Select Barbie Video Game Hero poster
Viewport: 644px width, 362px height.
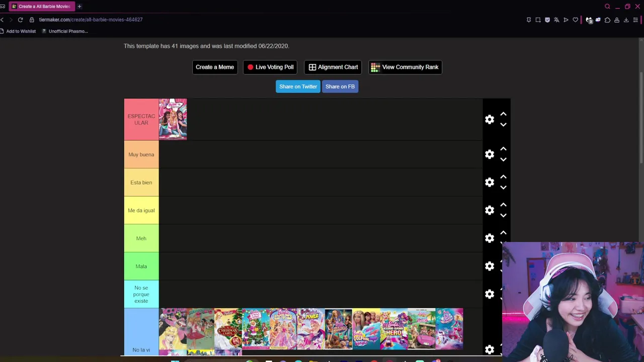pos(394,329)
